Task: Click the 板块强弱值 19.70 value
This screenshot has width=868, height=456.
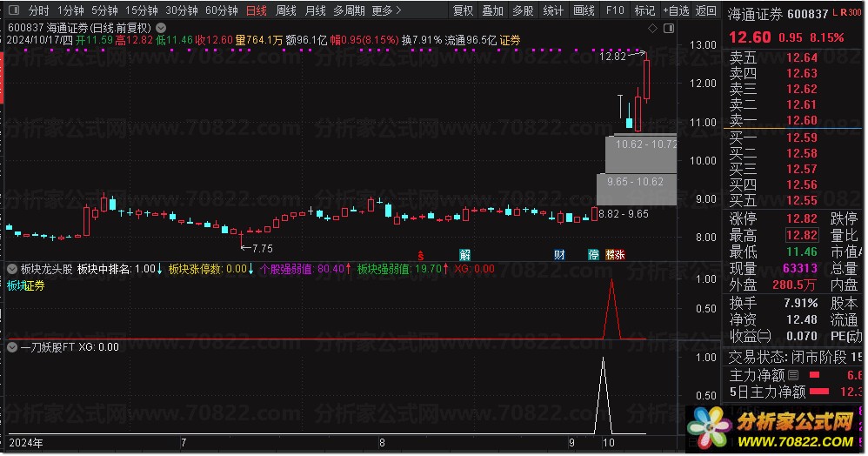Action: coord(427,269)
